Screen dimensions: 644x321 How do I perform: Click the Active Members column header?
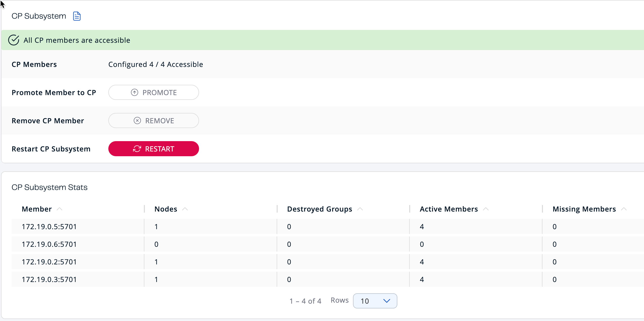448,209
